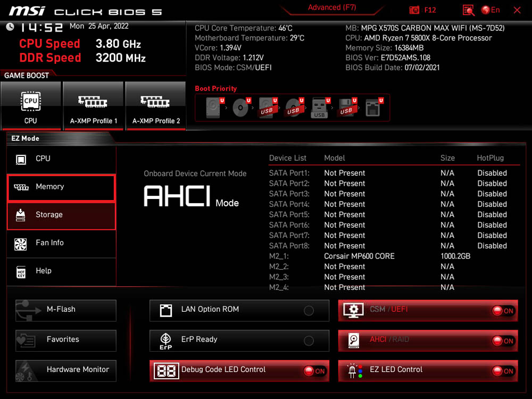Click the CPU Speed 3.80 GHz value
This screenshot has width=532, height=399.
pos(118,44)
